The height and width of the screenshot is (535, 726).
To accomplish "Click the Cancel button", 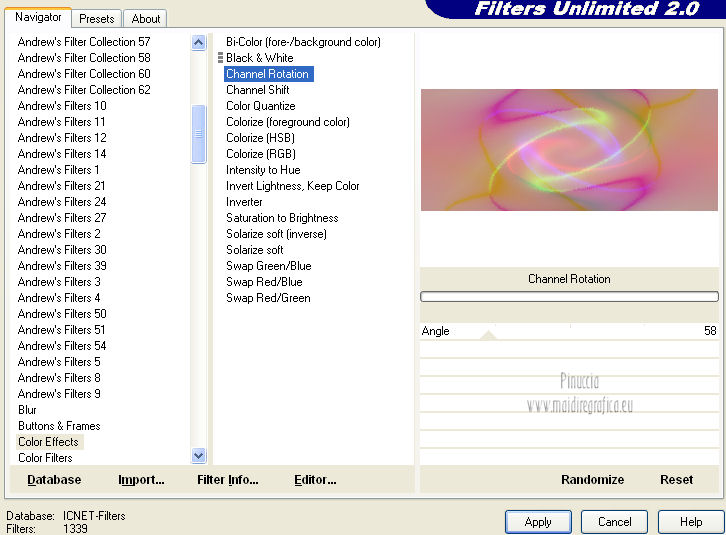I will 614,522.
